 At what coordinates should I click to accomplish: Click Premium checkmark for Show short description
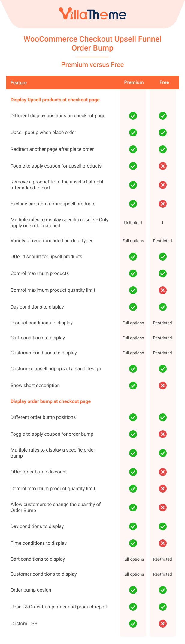tap(133, 386)
